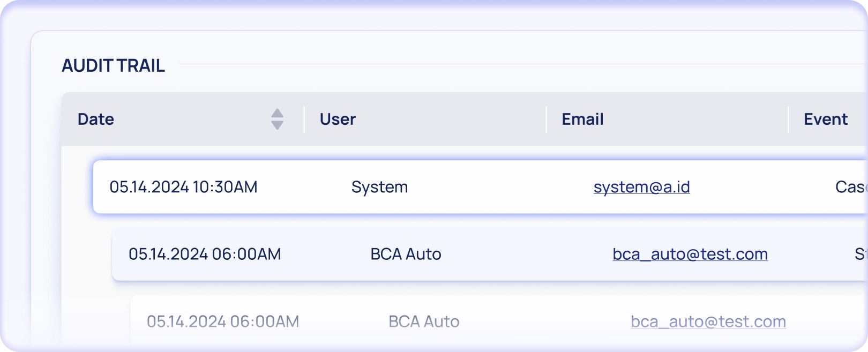Select the 05.14.2024 10:30AM date cell
Screen dimensions: 868x352
tap(183, 187)
